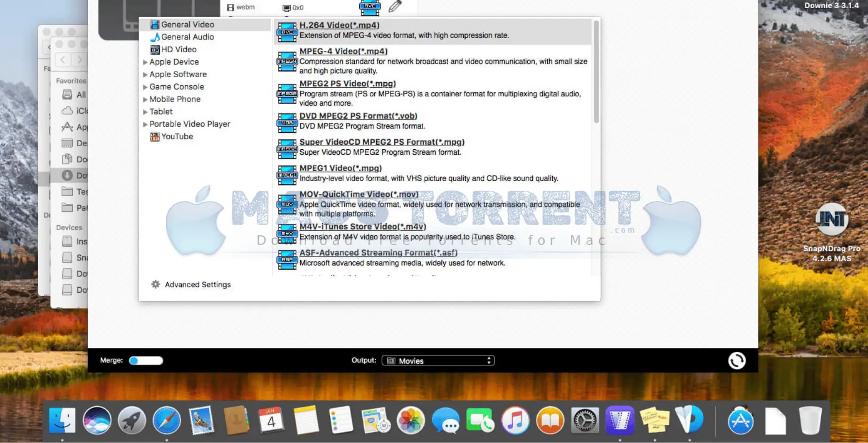Click the pencil edit icon
This screenshot has width=868, height=443.
point(395,6)
